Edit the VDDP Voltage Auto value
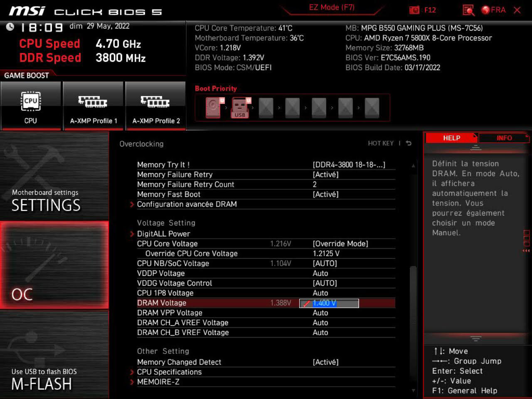This screenshot has width=532, height=399. 320,273
